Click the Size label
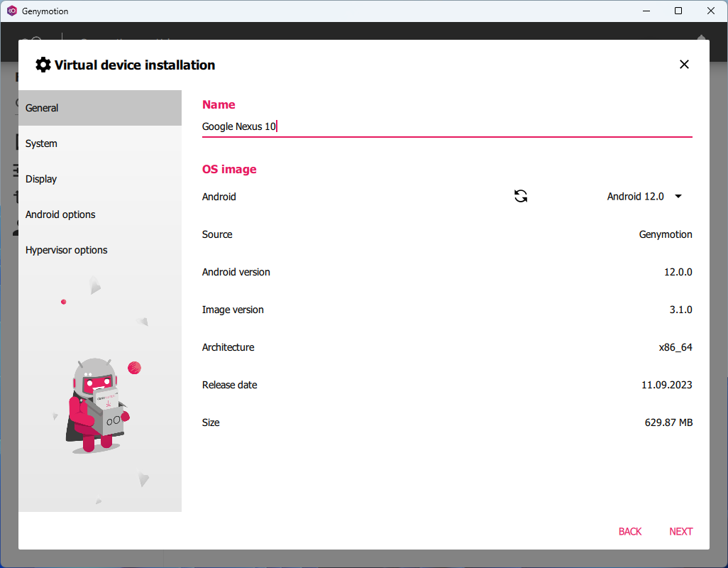This screenshot has width=728, height=568. [211, 422]
